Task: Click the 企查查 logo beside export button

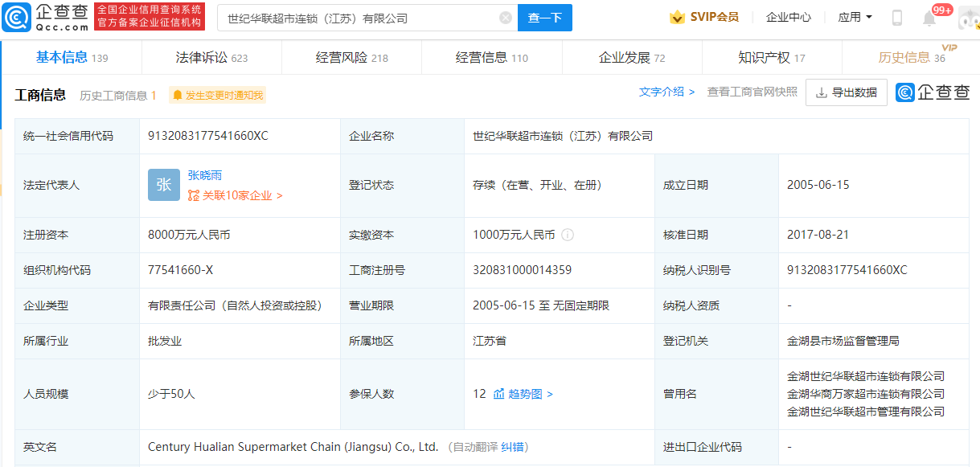Action: pyautogui.click(x=933, y=92)
